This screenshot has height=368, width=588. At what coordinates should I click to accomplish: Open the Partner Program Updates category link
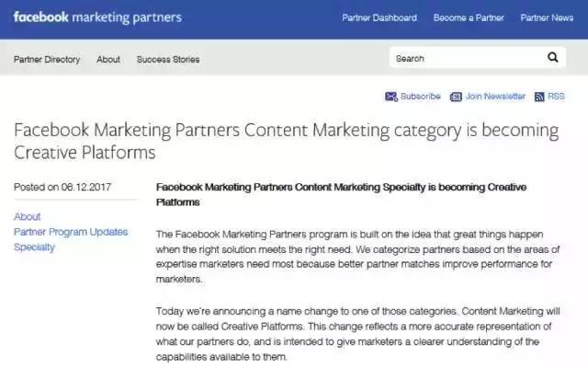click(x=71, y=232)
